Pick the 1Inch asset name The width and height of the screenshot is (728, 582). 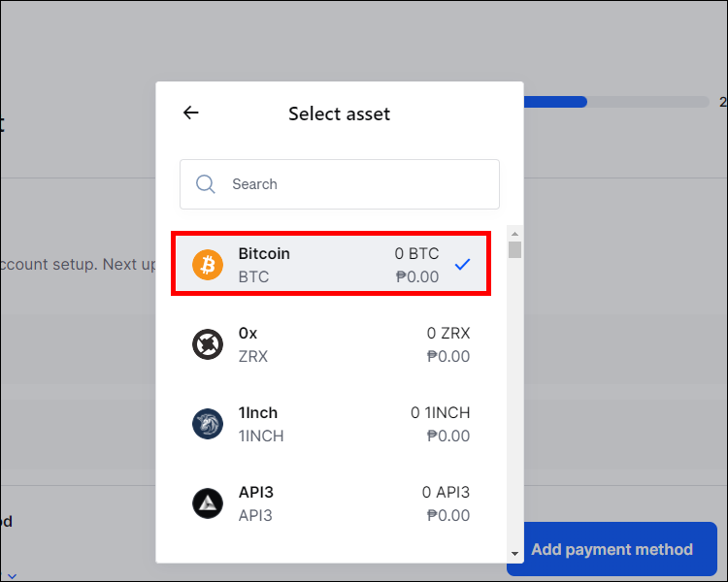259,413
